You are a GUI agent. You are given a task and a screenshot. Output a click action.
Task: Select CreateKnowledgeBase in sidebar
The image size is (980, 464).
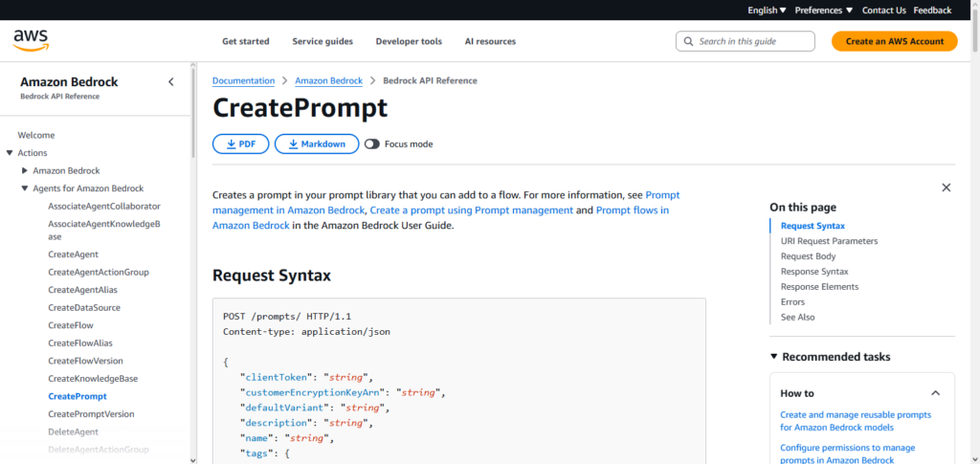tap(93, 379)
